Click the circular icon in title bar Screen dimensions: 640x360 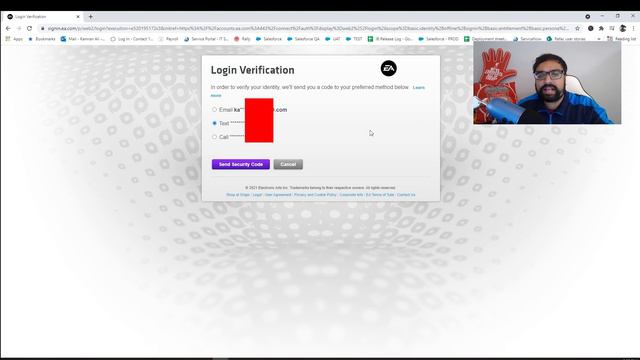[587, 16]
